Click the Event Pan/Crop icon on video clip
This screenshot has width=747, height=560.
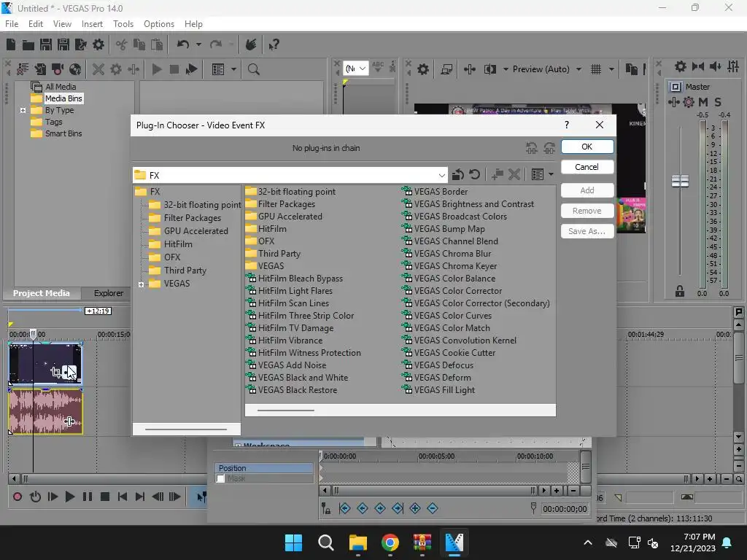tap(55, 372)
